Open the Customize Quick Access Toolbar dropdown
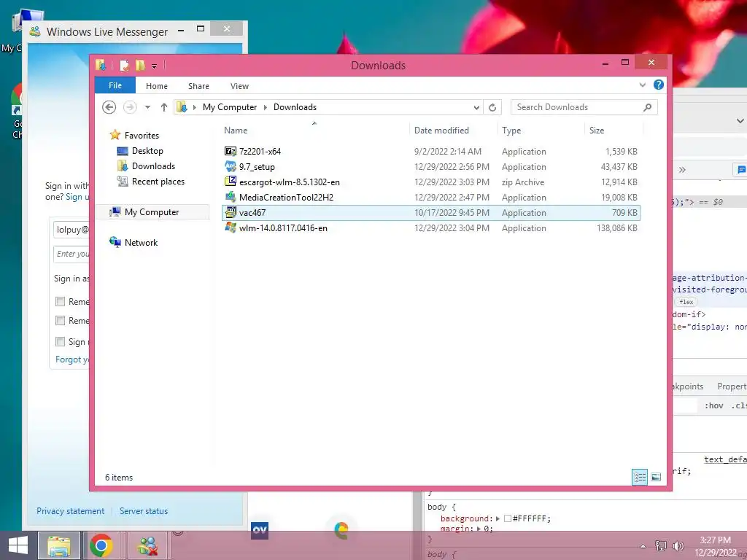The image size is (747, 560). 155,66
